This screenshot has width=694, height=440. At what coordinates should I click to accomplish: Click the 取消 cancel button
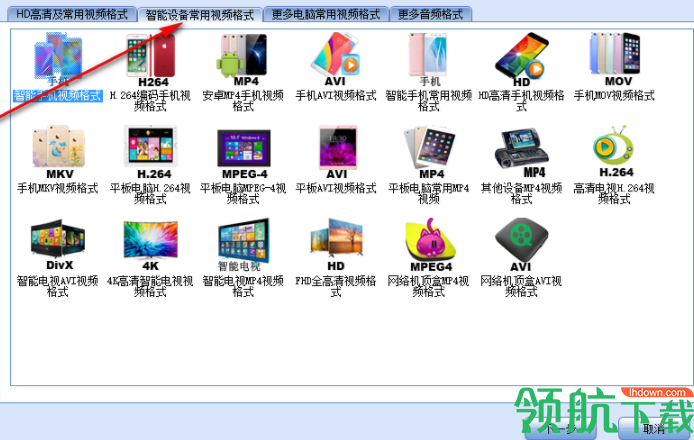pyautogui.click(x=655, y=428)
